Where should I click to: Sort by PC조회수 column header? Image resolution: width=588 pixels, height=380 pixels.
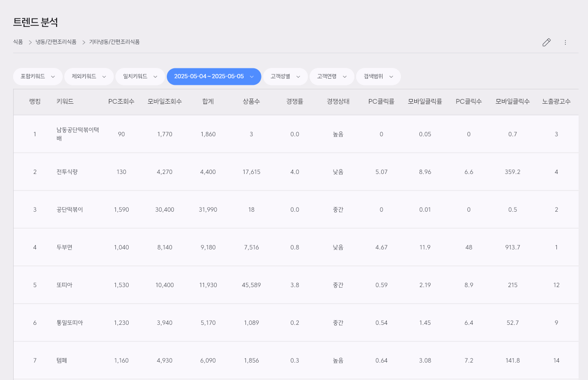click(122, 101)
